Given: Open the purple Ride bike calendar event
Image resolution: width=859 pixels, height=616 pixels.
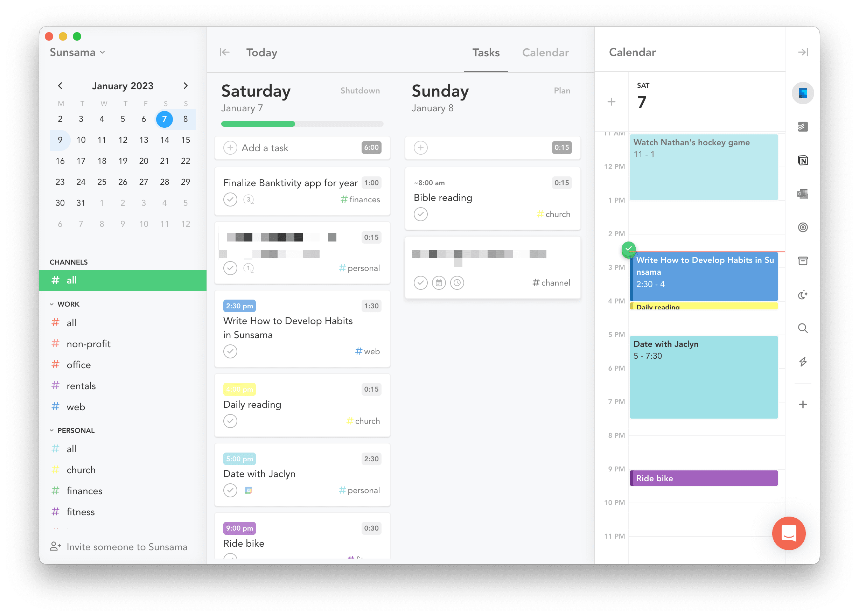Looking at the screenshot, I should pyautogui.click(x=704, y=478).
